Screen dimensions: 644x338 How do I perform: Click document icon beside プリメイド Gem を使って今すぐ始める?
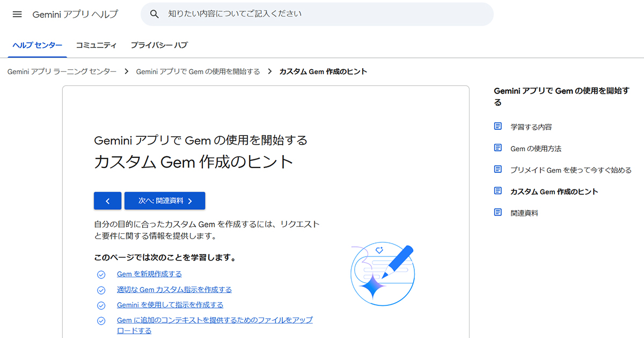498,170
